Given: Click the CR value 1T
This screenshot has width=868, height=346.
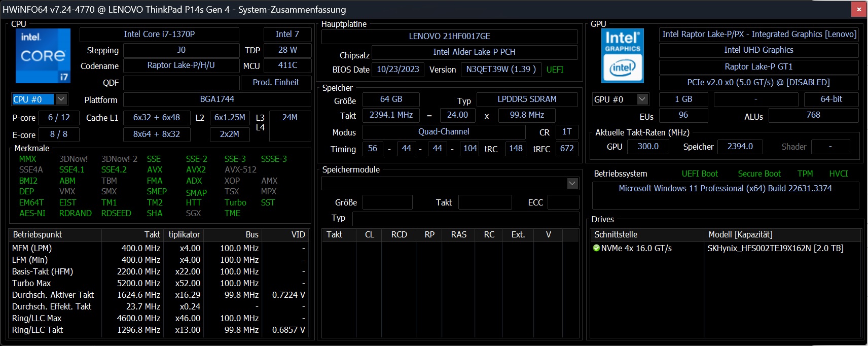Looking at the screenshot, I should 567,132.
